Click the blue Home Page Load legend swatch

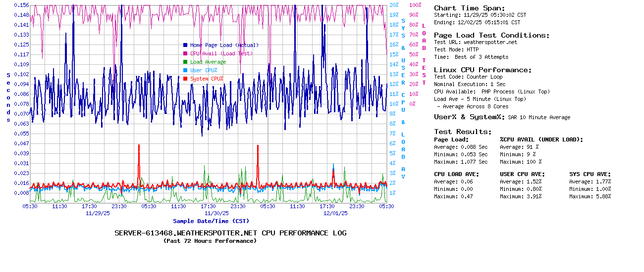pos(185,45)
